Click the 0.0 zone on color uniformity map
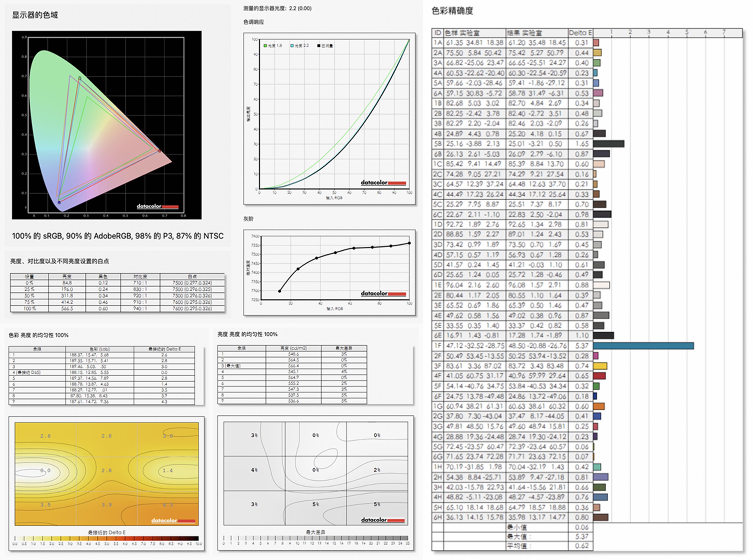The width and height of the screenshot is (753, 560). click(x=45, y=470)
